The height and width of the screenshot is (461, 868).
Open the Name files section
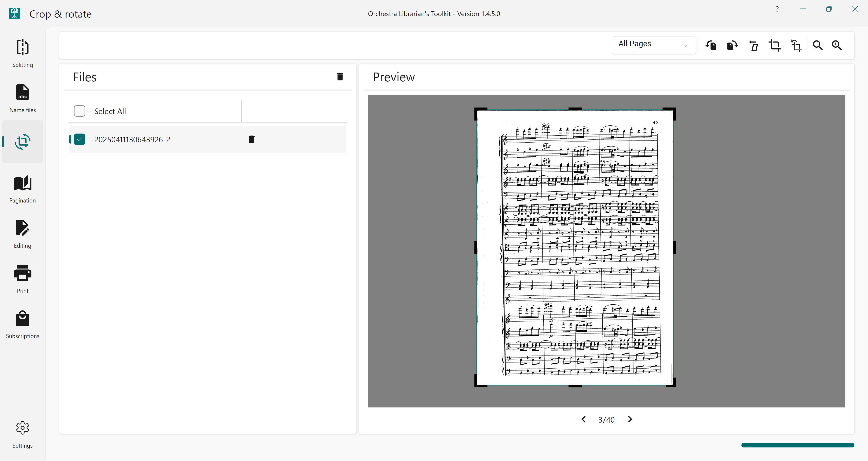coord(22,98)
